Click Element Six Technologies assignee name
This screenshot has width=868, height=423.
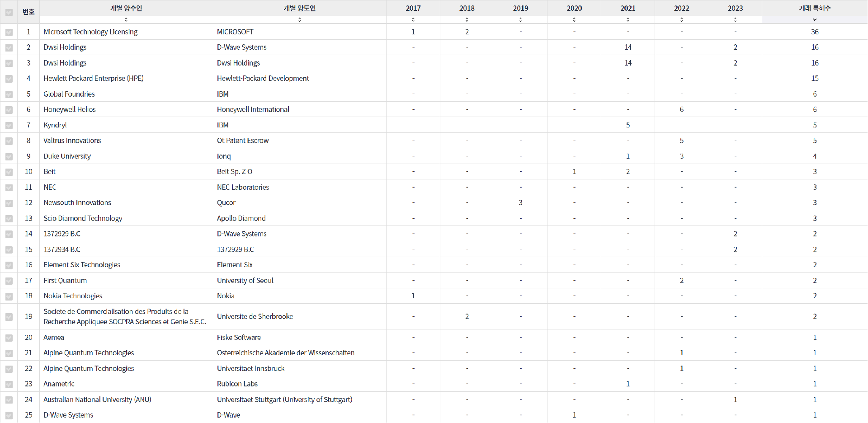[x=82, y=265]
